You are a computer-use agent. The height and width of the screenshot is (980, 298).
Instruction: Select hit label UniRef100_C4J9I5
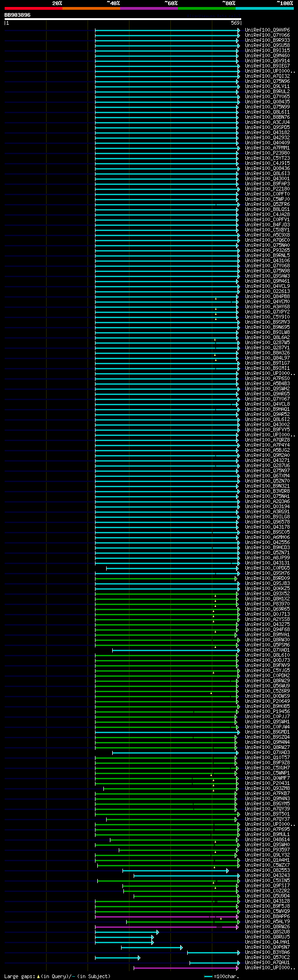click(267, 163)
